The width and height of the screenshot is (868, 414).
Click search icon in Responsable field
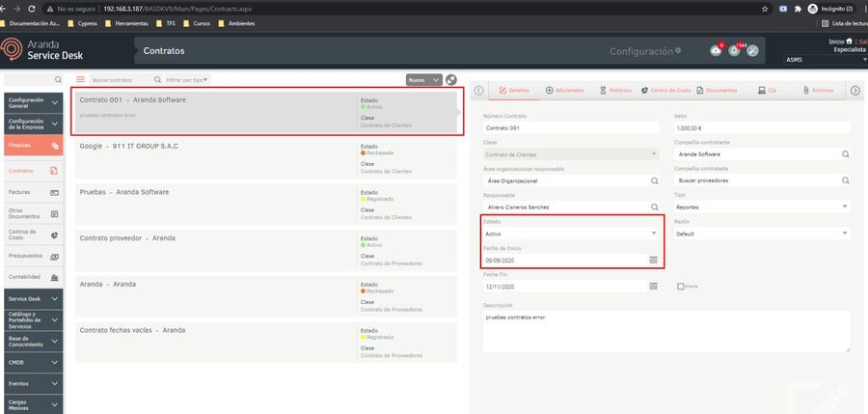pyautogui.click(x=653, y=207)
